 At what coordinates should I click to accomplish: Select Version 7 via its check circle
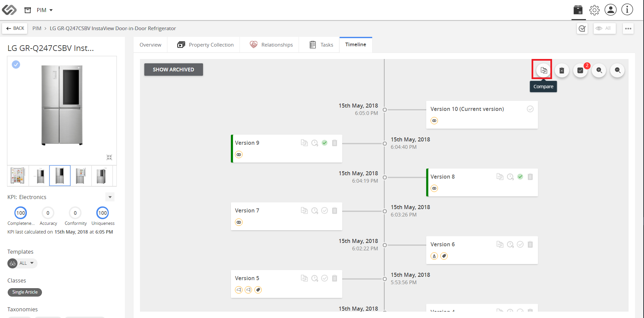coord(325,210)
